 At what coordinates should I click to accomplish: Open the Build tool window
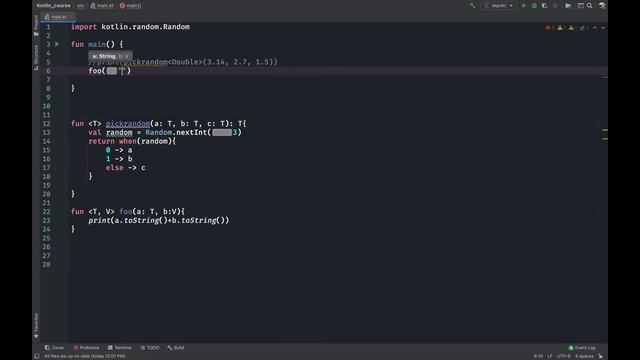(x=176, y=348)
